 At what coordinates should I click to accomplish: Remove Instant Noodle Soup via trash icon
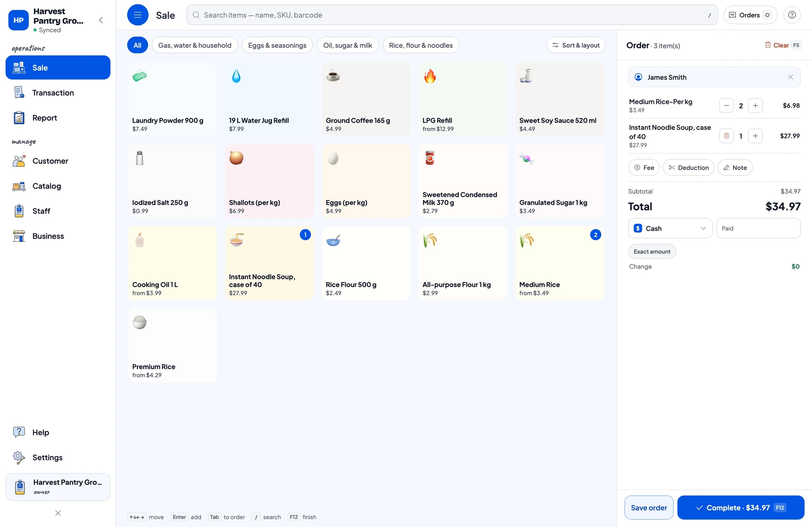click(726, 136)
